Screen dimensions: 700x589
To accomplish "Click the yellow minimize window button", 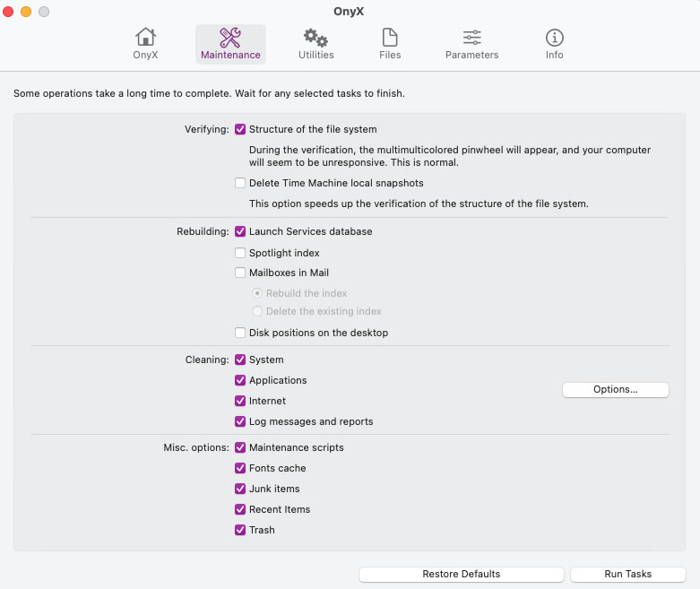I will pos(26,12).
